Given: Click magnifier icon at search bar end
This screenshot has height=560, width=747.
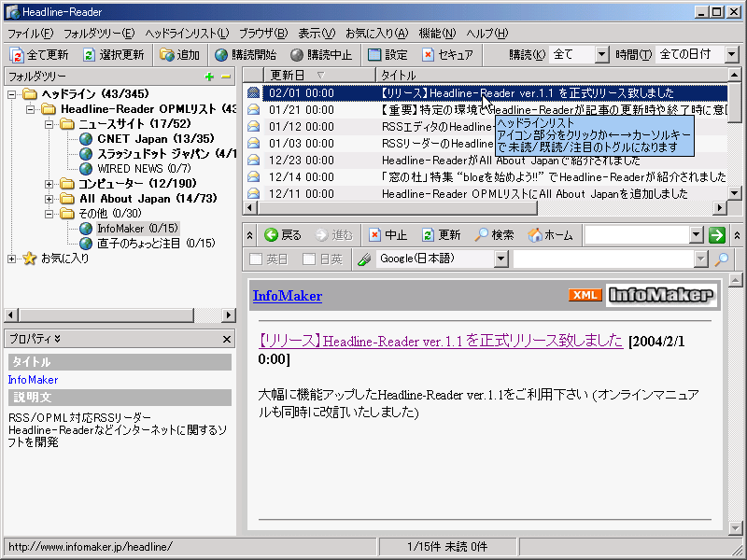Looking at the screenshot, I should pyautogui.click(x=722, y=259).
